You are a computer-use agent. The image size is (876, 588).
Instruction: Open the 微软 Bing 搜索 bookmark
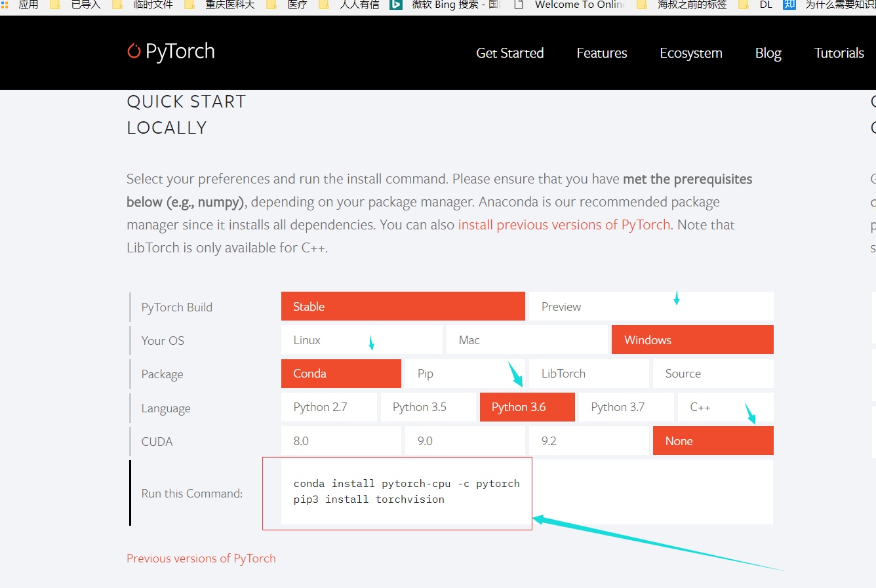[x=446, y=5]
